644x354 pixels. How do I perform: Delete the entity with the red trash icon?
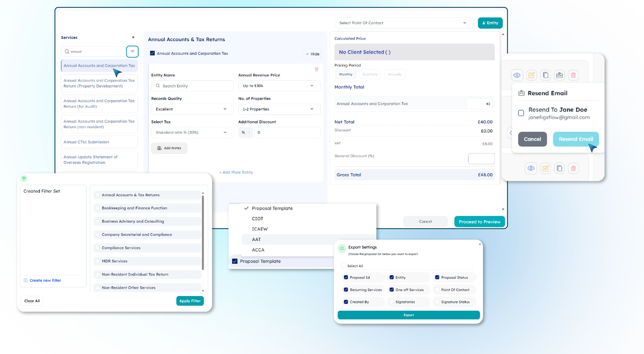316,69
